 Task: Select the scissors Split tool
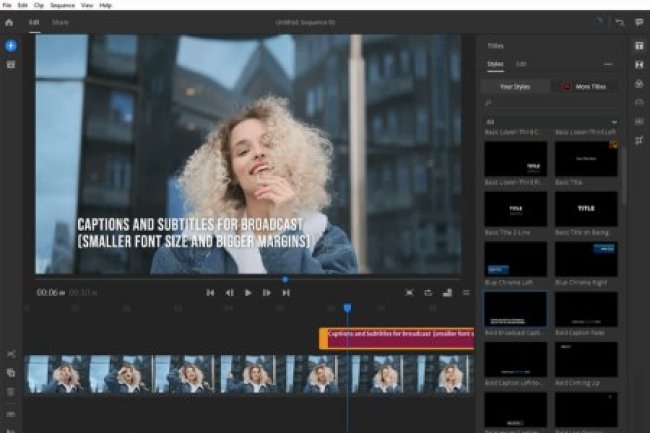tap(11, 354)
